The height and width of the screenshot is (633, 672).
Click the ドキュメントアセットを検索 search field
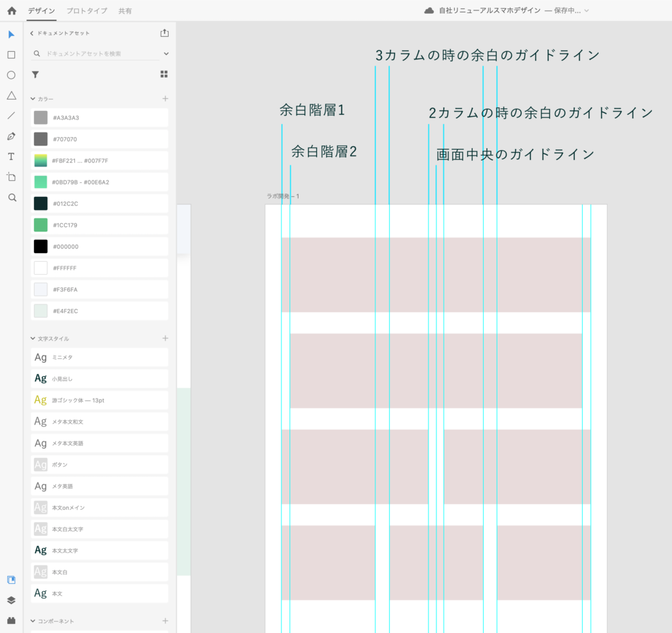tap(98, 54)
